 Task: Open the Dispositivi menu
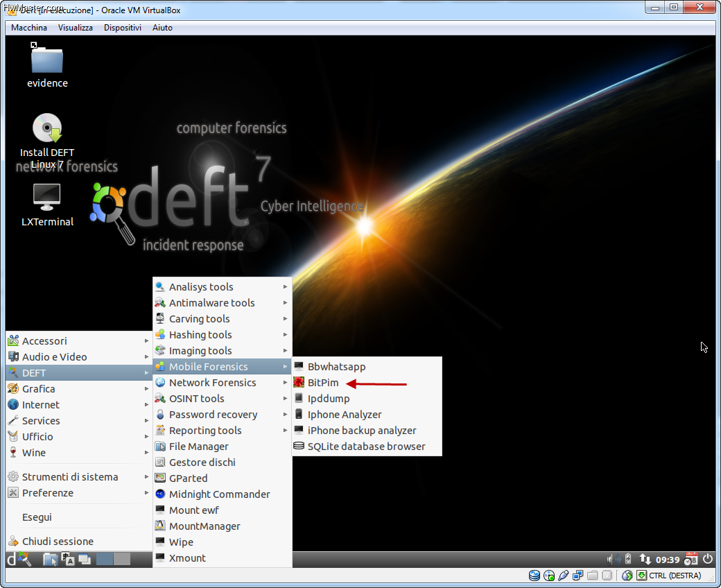pyautogui.click(x=122, y=28)
